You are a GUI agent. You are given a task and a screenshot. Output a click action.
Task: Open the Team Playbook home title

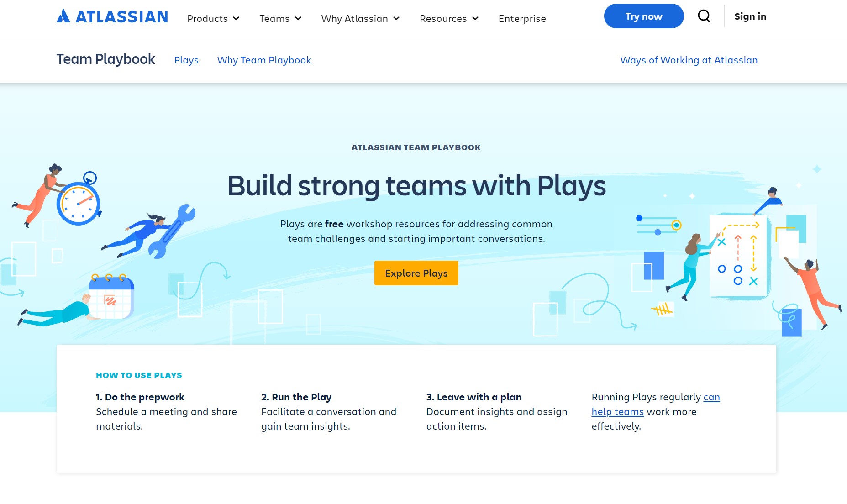[x=106, y=59]
